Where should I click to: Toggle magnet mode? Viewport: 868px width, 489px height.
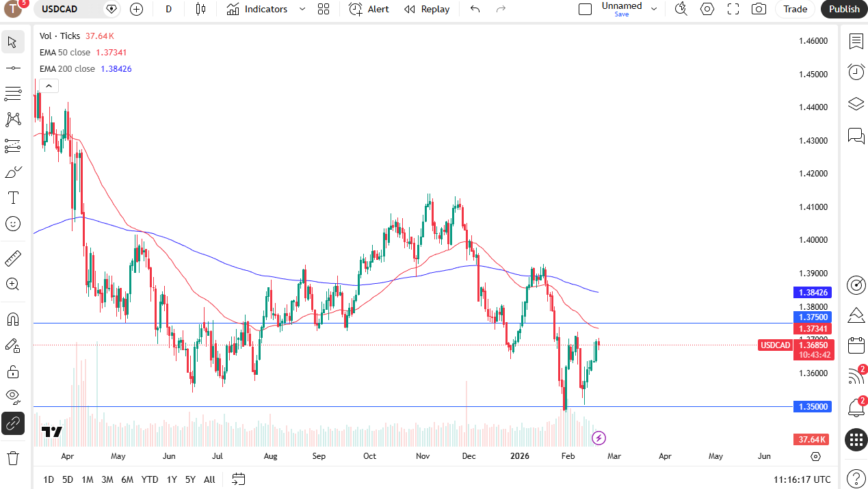pos(12,319)
